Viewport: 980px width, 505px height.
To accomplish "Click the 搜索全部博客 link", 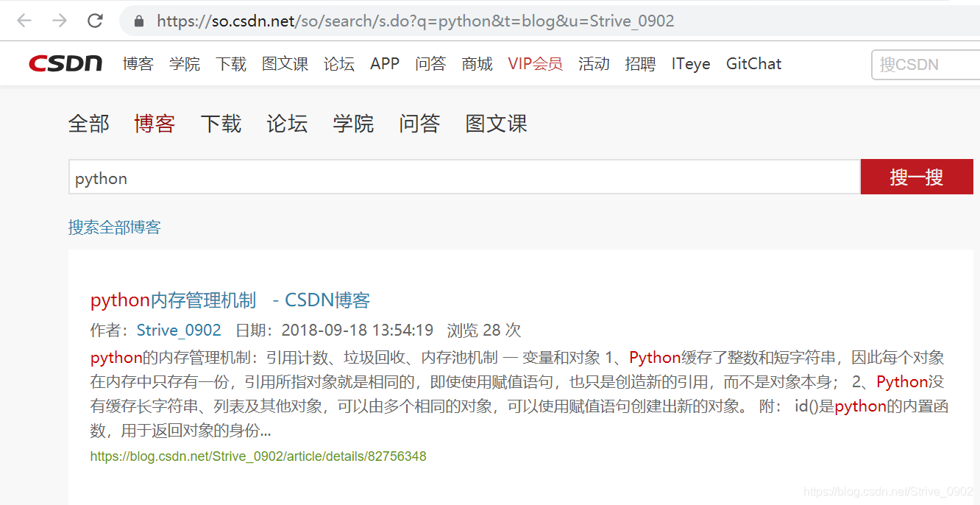I will tap(115, 227).
